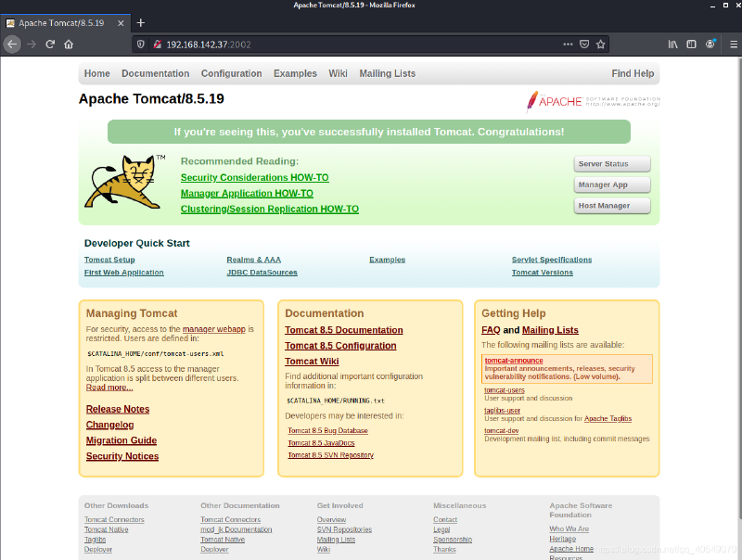Open Tomcat 8.5 Bug Database link
The height and width of the screenshot is (560, 742).
pyautogui.click(x=328, y=430)
